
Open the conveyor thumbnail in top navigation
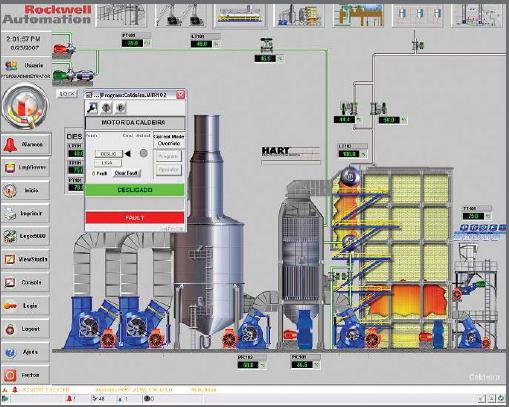[x=240, y=14]
